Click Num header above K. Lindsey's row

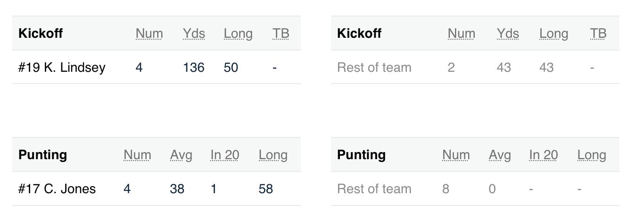point(149,34)
